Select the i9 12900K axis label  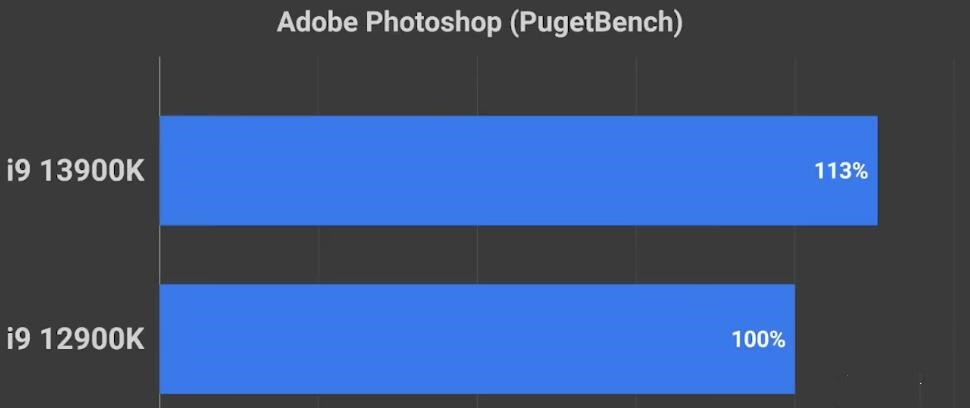click(76, 340)
